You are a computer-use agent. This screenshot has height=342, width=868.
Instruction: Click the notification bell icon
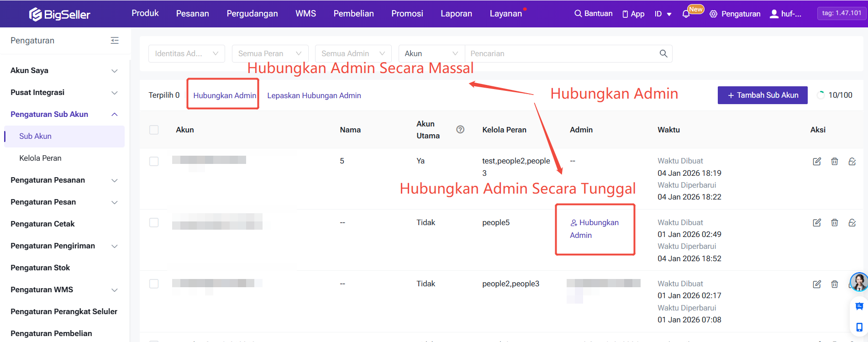(686, 14)
